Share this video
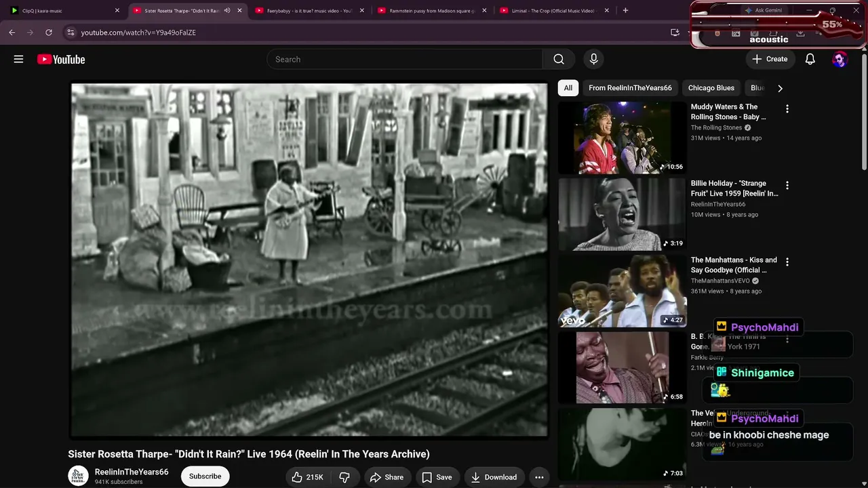The width and height of the screenshot is (868, 488). pos(387,477)
